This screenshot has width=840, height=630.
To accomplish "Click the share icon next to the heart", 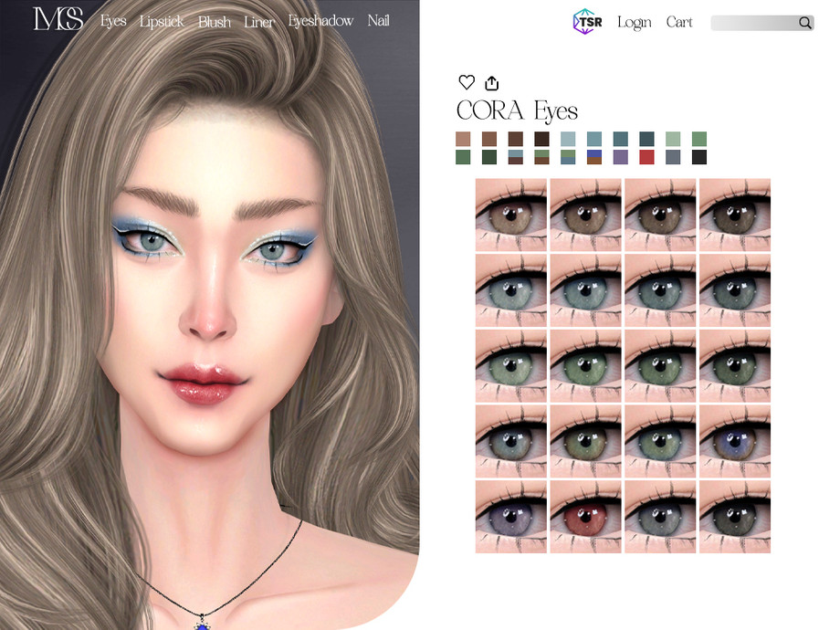I will pos(491,82).
